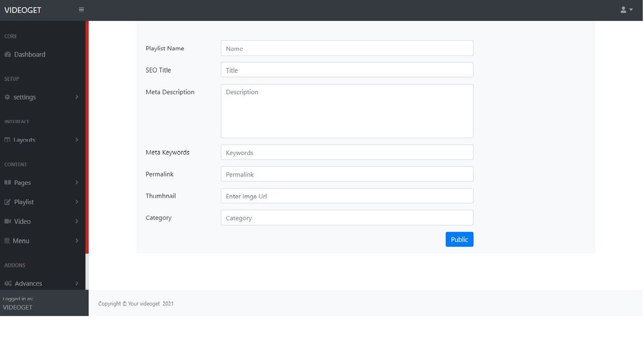Click the settings gear icon

point(8,97)
